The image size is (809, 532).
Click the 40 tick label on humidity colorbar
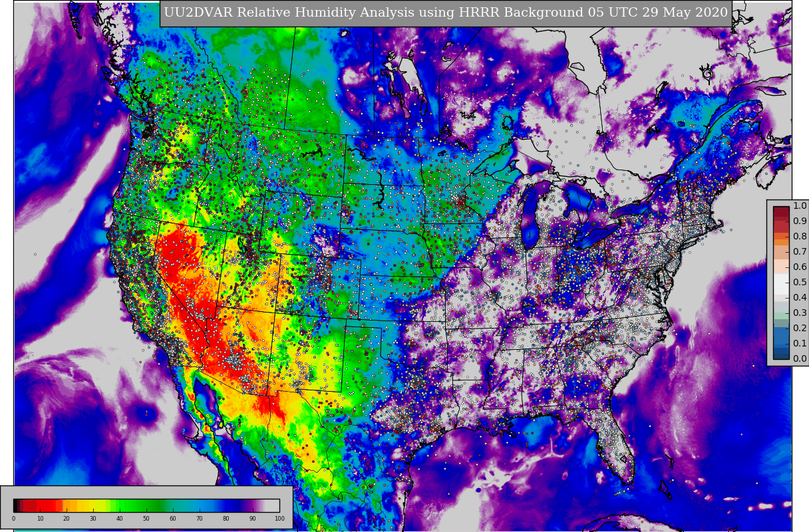[120, 519]
